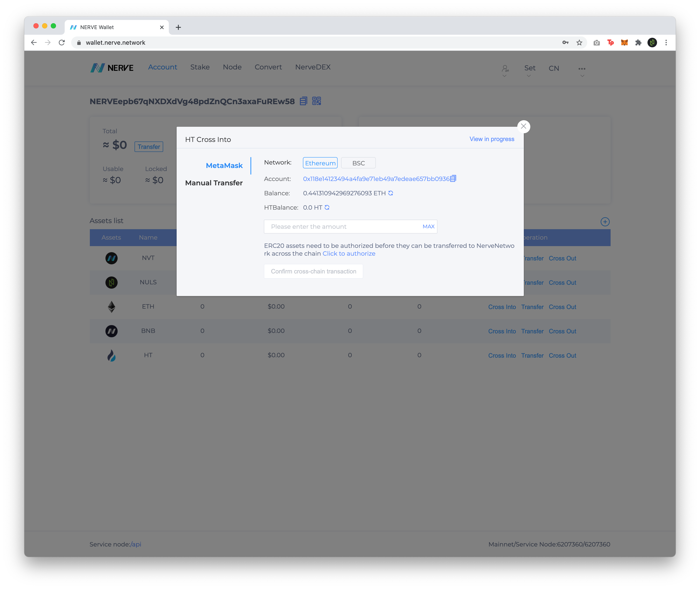Click the NVT asset icon
This screenshot has width=700, height=589.
click(x=112, y=258)
